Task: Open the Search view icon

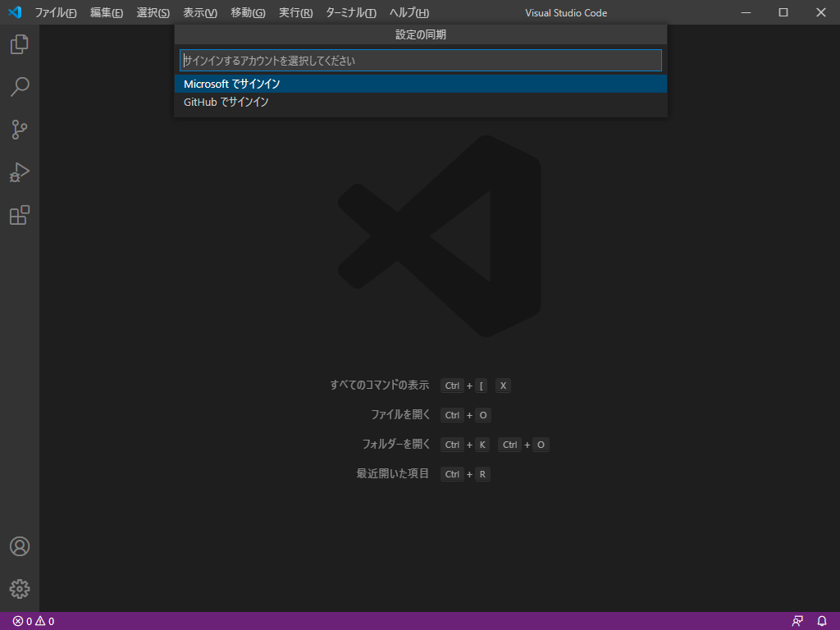Action: pos(20,87)
